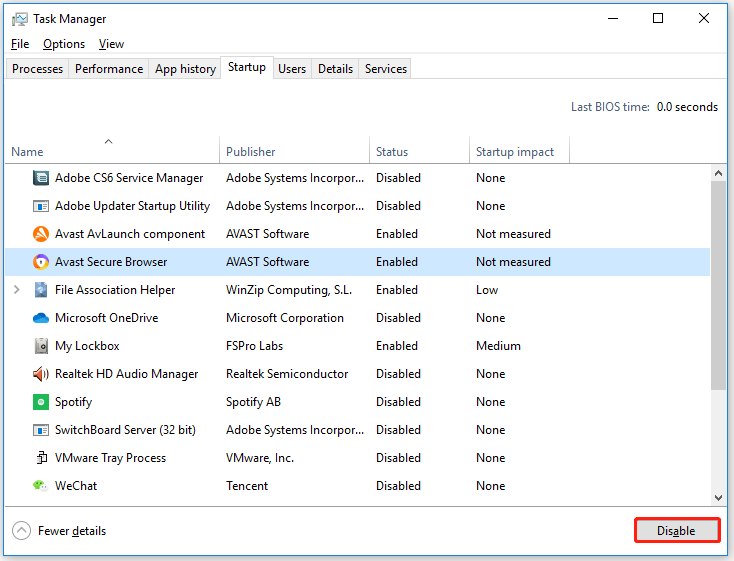Click the Task Manager title bar icon
Viewport: 734px width, 561px height.
pyautogui.click(x=20, y=19)
